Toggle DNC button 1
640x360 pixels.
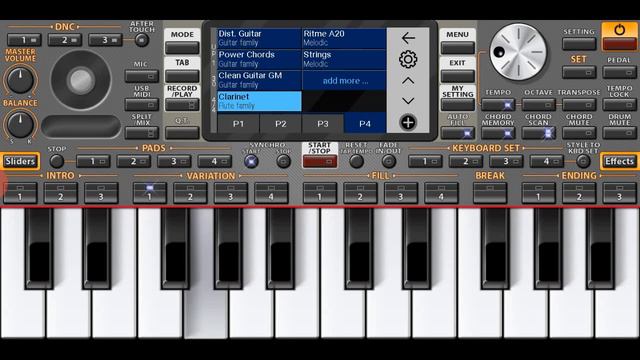point(24,40)
